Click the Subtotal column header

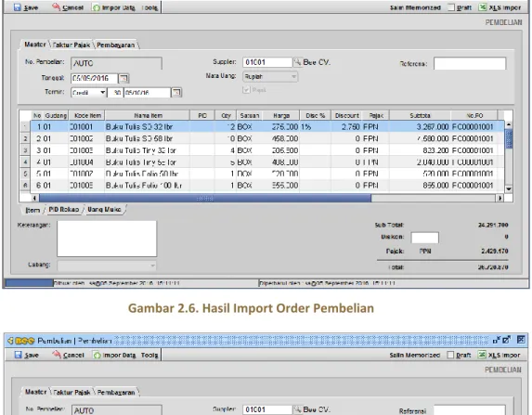pos(420,115)
